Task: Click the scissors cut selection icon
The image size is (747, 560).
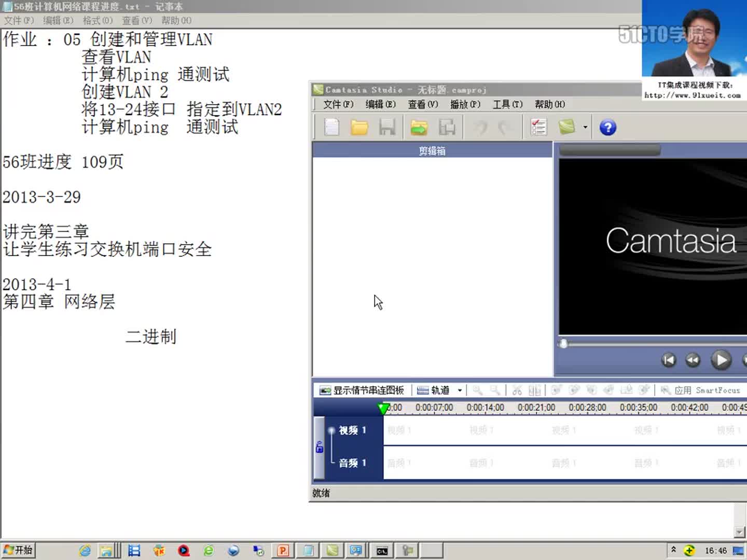Action: [517, 390]
